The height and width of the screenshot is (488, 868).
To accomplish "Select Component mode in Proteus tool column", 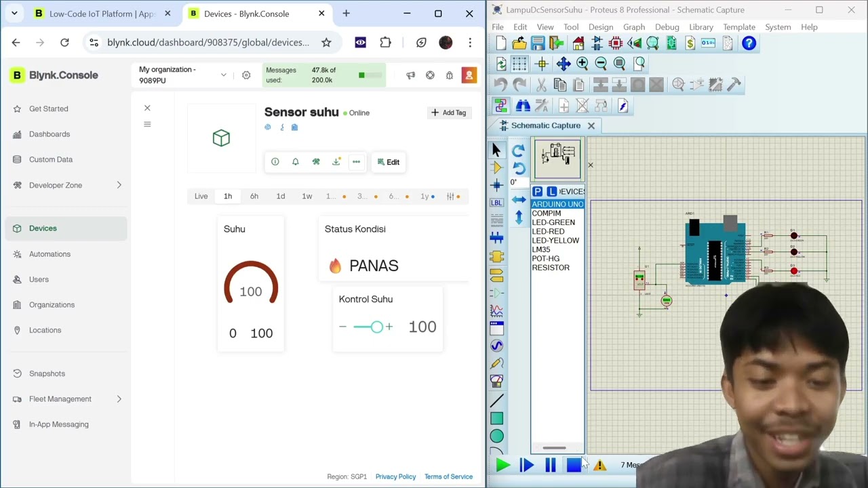I will (x=496, y=167).
